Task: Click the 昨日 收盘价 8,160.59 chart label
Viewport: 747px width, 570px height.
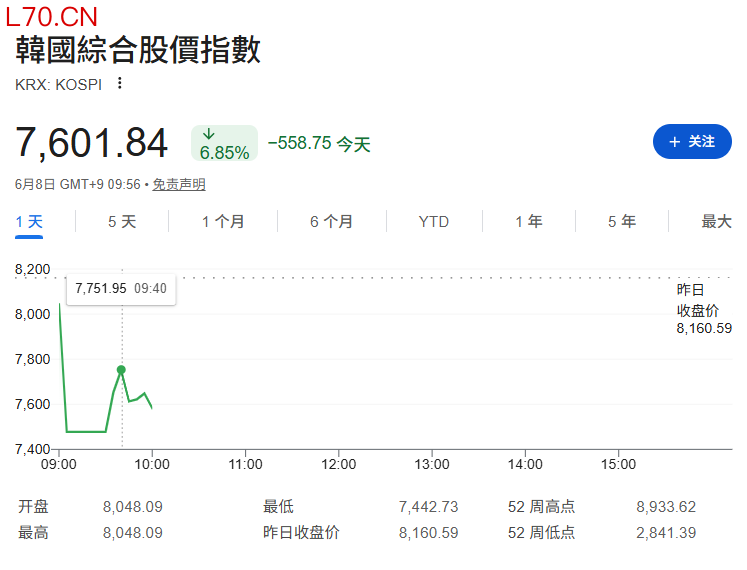Action: 704,309
